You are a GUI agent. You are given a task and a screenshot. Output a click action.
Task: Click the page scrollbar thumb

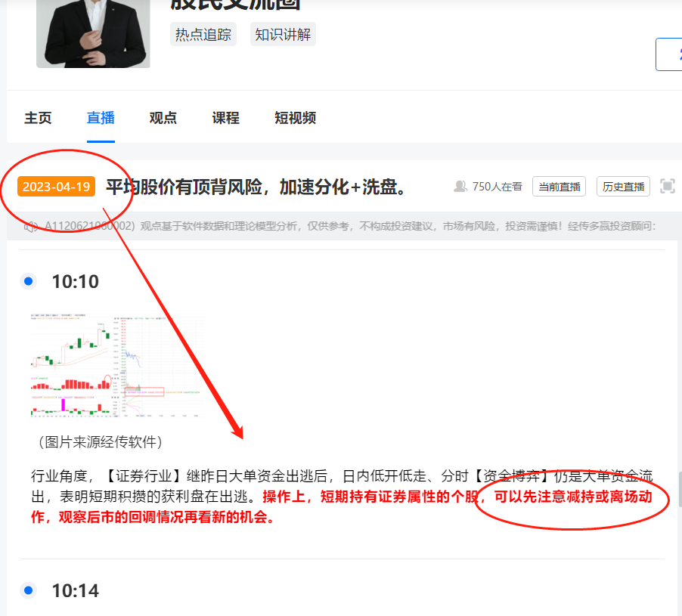(x=680, y=489)
